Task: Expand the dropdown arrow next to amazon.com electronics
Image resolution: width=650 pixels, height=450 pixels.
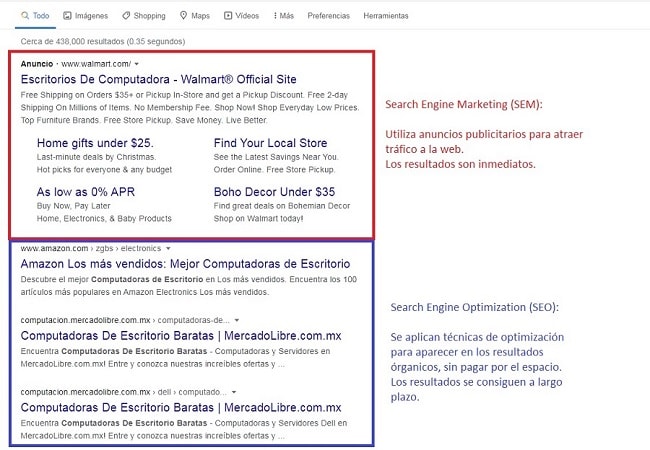Action: (168, 249)
